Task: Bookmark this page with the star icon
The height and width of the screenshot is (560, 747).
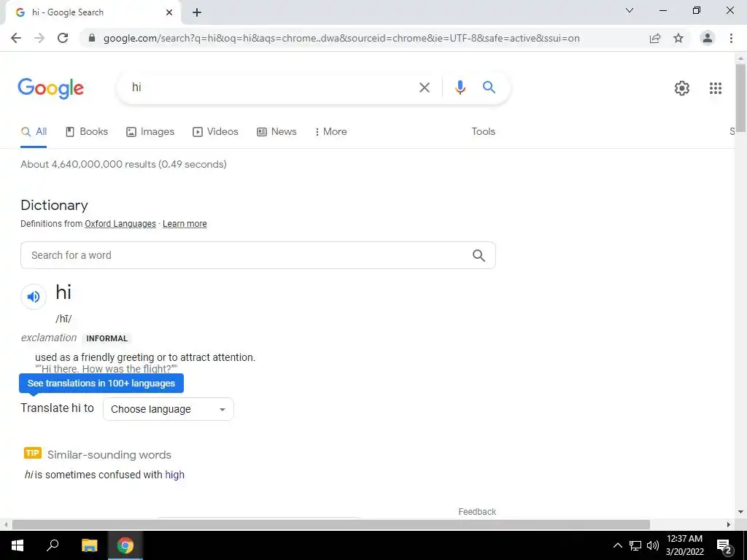Action: click(678, 38)
